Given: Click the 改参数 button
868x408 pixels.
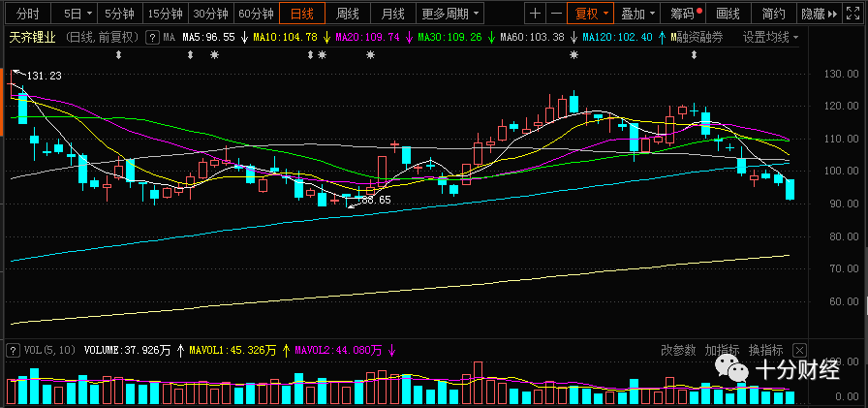Looking at the screenshot, I should 678,350.
